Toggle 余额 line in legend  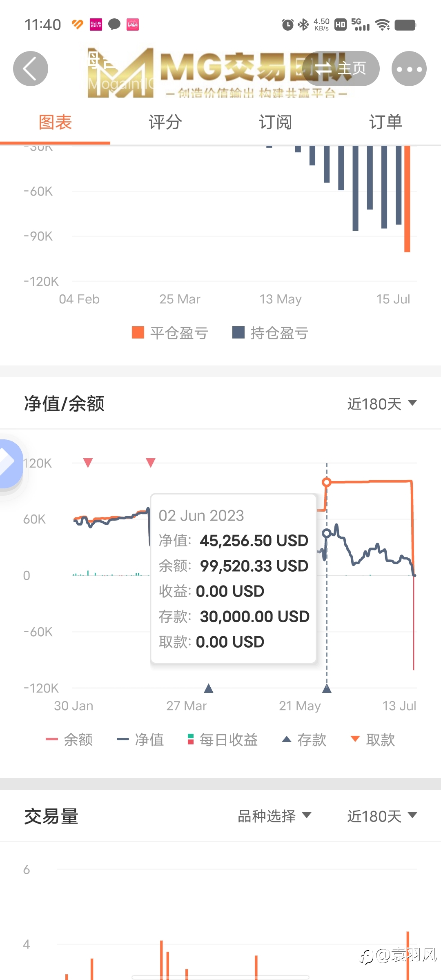click(x=69, y=739)
